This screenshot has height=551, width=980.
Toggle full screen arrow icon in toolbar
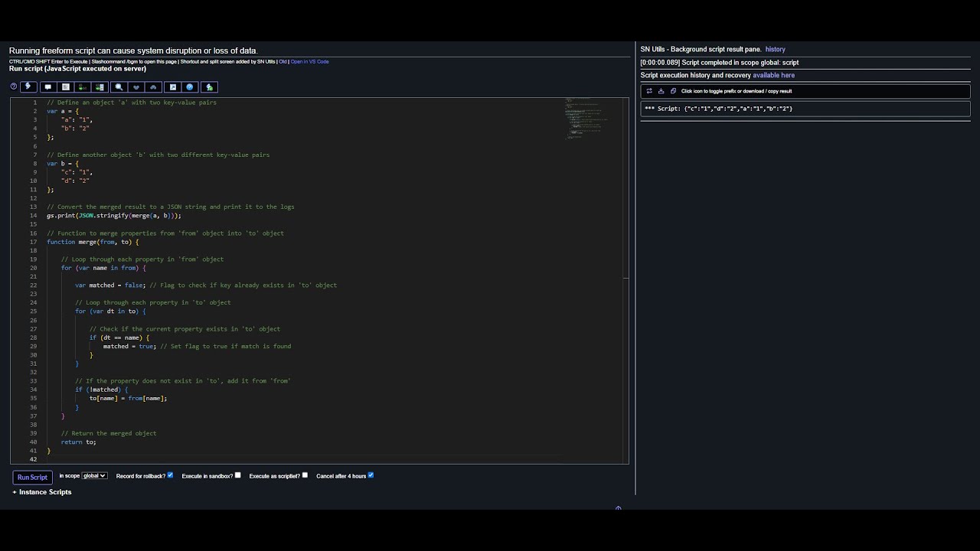173,87
